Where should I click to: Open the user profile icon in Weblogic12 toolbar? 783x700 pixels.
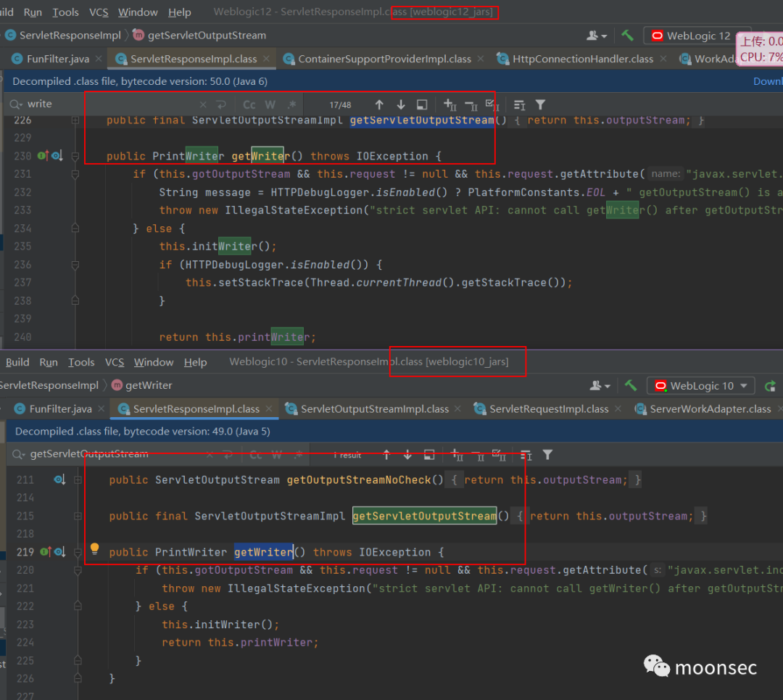tap(596, 36)
